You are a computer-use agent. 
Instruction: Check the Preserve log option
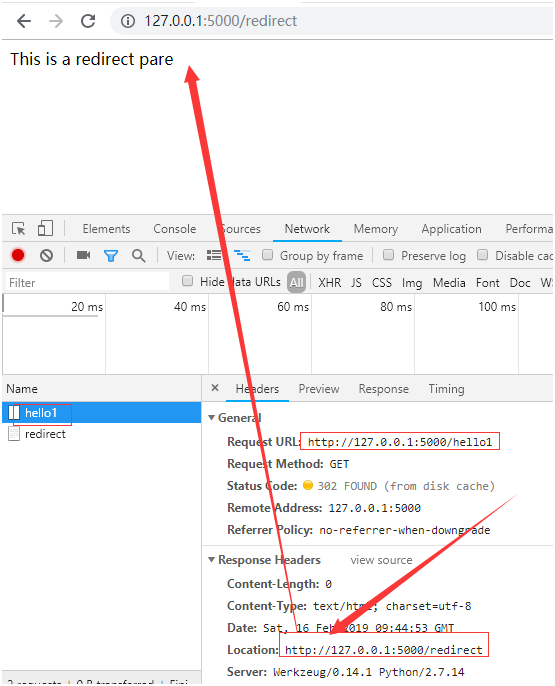[x=388, y=255]
